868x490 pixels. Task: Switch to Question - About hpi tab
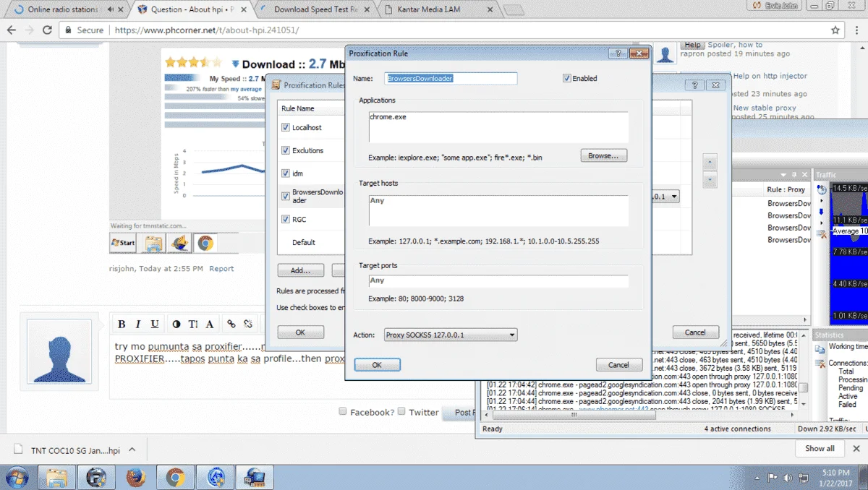click(x=193, y=9)
